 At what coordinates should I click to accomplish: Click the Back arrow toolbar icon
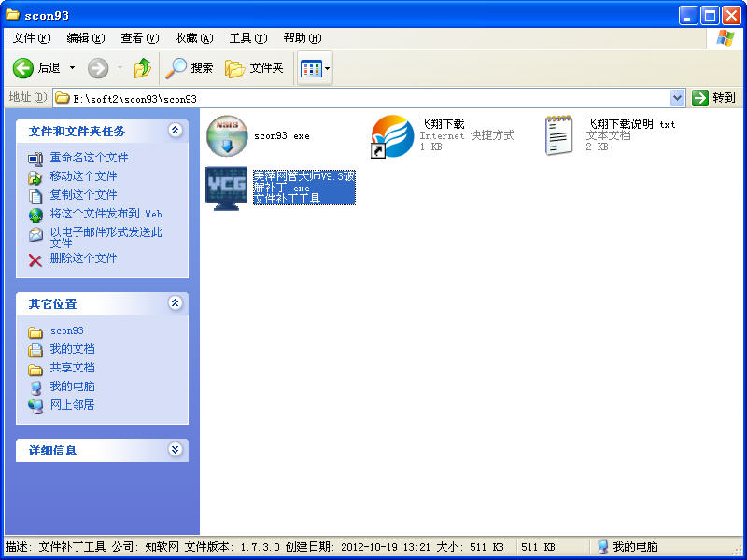pos(23,68)
